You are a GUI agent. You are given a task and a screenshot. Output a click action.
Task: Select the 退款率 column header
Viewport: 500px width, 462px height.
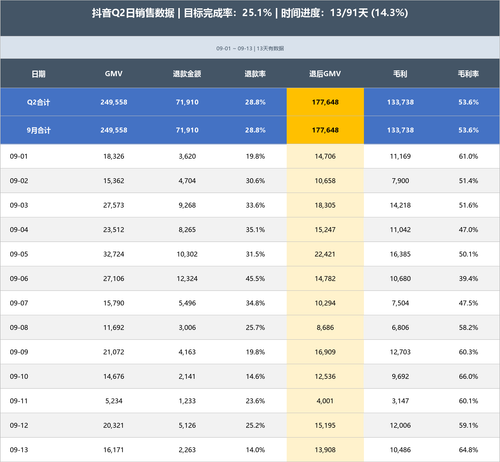click(x=255, y=74)
